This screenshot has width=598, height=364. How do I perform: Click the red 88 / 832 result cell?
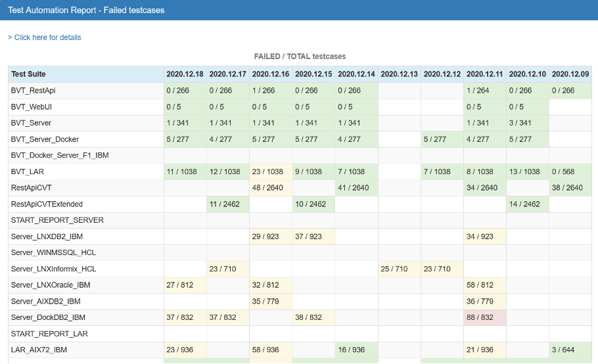(480, 317)
